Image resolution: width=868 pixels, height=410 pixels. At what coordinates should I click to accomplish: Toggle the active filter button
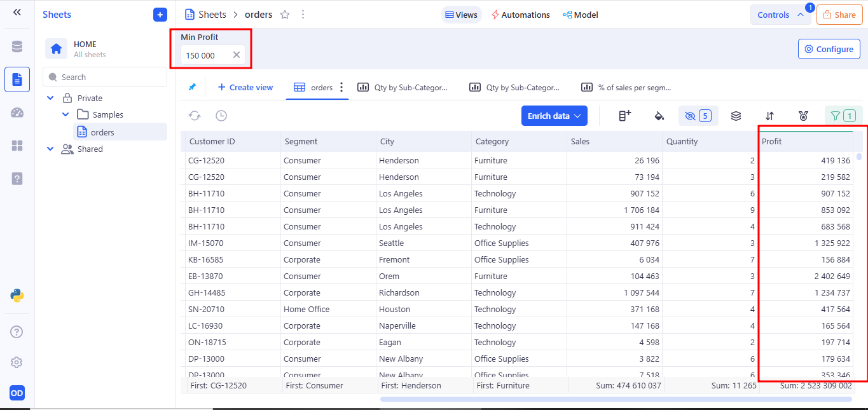[843, 116]
